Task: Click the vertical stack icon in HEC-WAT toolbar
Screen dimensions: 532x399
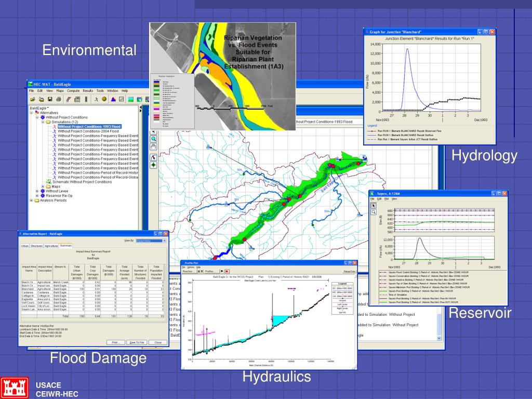Action: [86, 99]
